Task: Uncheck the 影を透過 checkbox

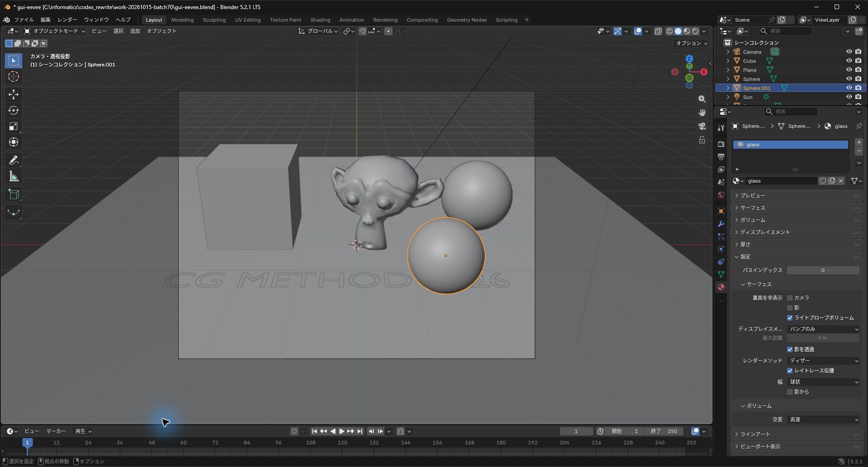Action: click(x=790, y=349)
